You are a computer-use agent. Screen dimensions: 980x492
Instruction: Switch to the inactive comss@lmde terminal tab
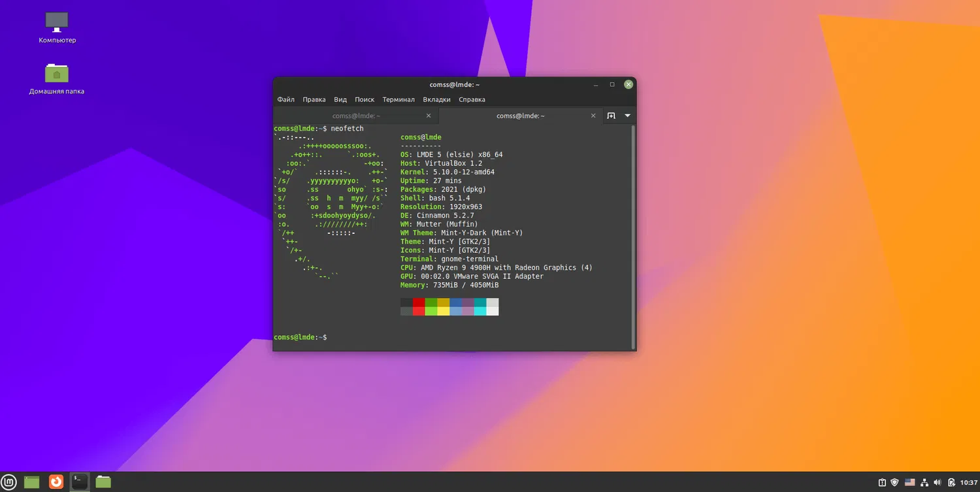pos(356,116)
